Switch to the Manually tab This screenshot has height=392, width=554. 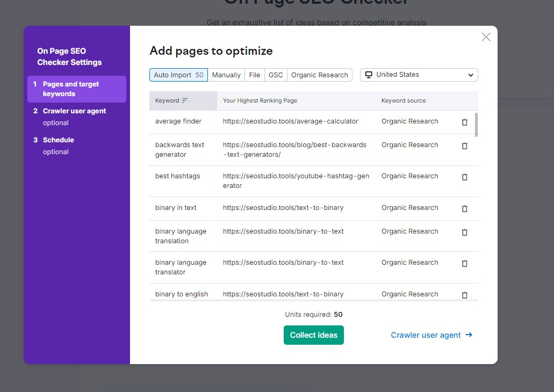coord(226,75)
